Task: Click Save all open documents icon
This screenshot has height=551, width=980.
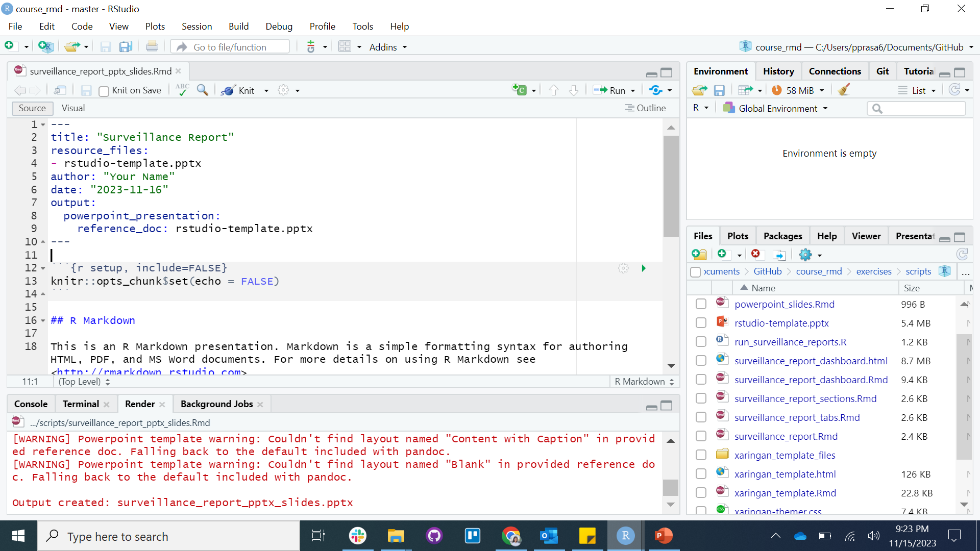Action: coord(126,46)
